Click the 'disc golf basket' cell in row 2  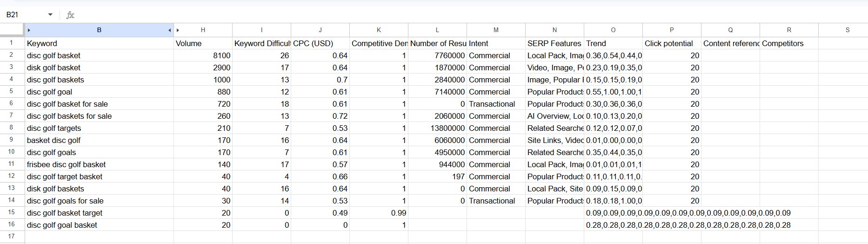click(x=99, y=55)
